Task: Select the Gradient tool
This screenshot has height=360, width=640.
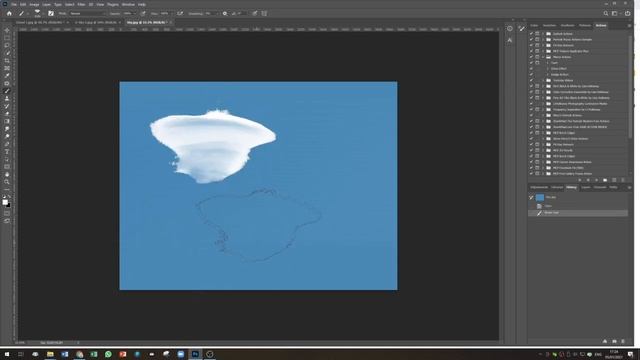Action: [x=7, y=121]
